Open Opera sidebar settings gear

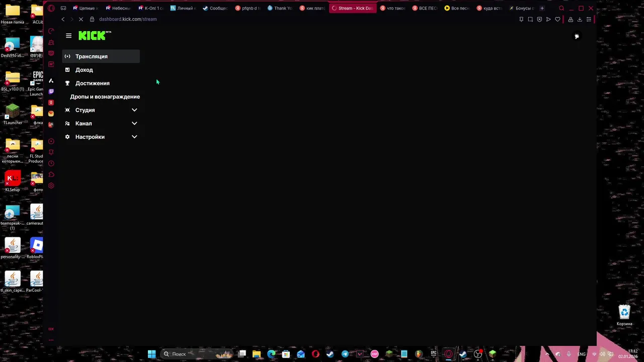pos(51,186)
